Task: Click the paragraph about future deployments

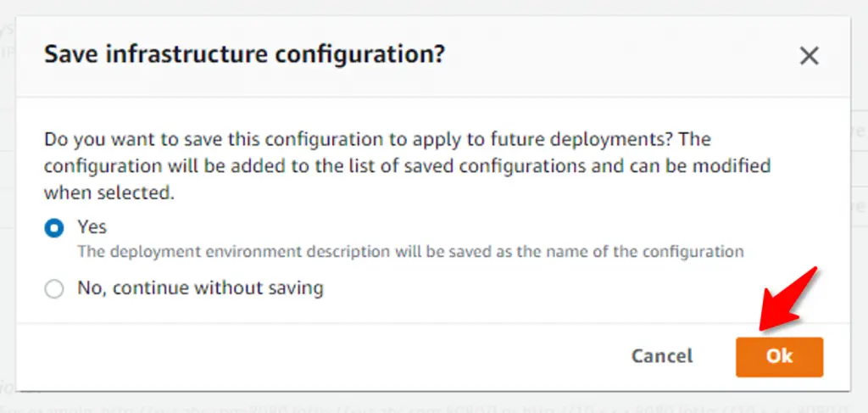Action: pos(408,165)
